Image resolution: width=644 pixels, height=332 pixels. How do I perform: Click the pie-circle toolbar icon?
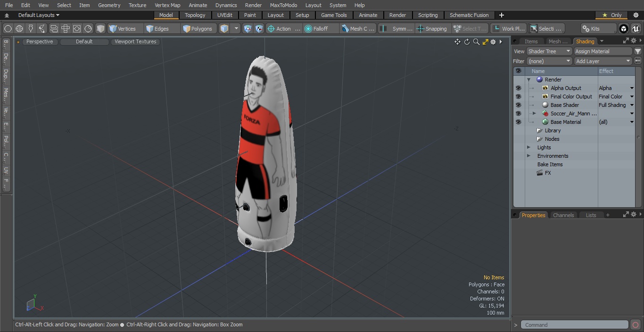(88, 29)
